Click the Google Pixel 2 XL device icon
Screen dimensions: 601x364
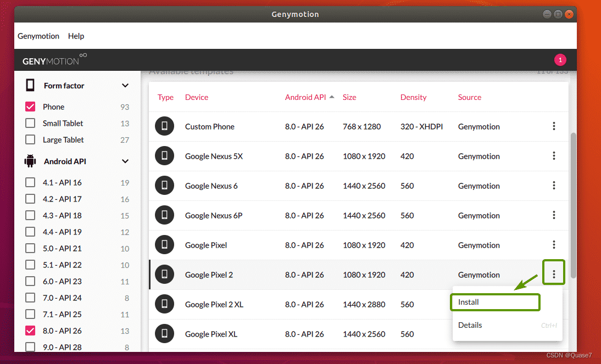164,304
